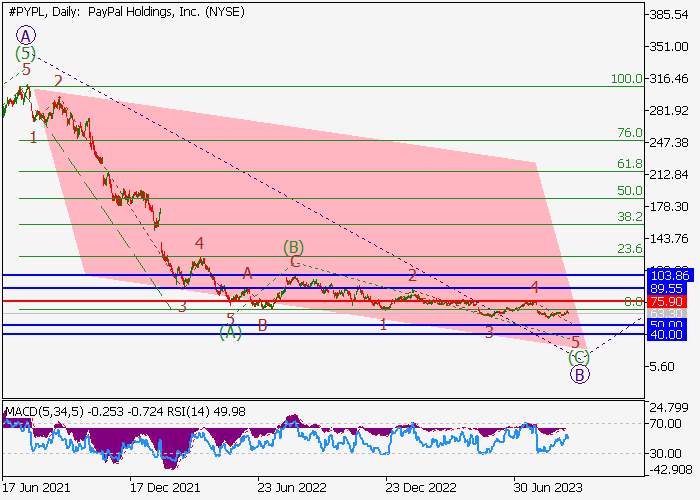Select the green (5) wave label
Screen dimensions: 700x500
25,54
